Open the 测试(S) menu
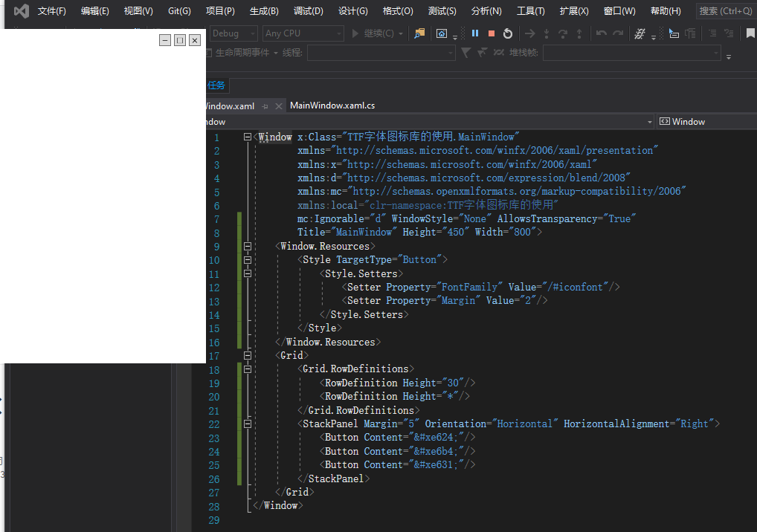 442,11
